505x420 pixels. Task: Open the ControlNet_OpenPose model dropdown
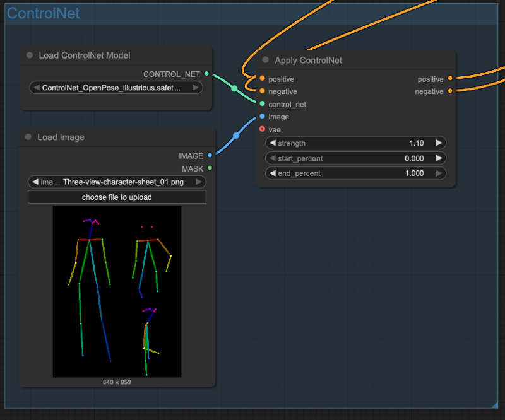(x=116, y=88)
